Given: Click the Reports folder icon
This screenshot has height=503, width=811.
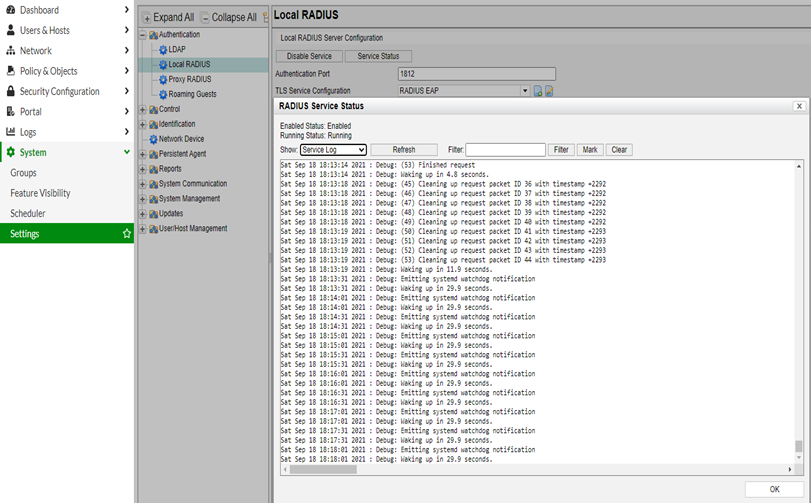Looking at the screenshot, I should (153, 169).
